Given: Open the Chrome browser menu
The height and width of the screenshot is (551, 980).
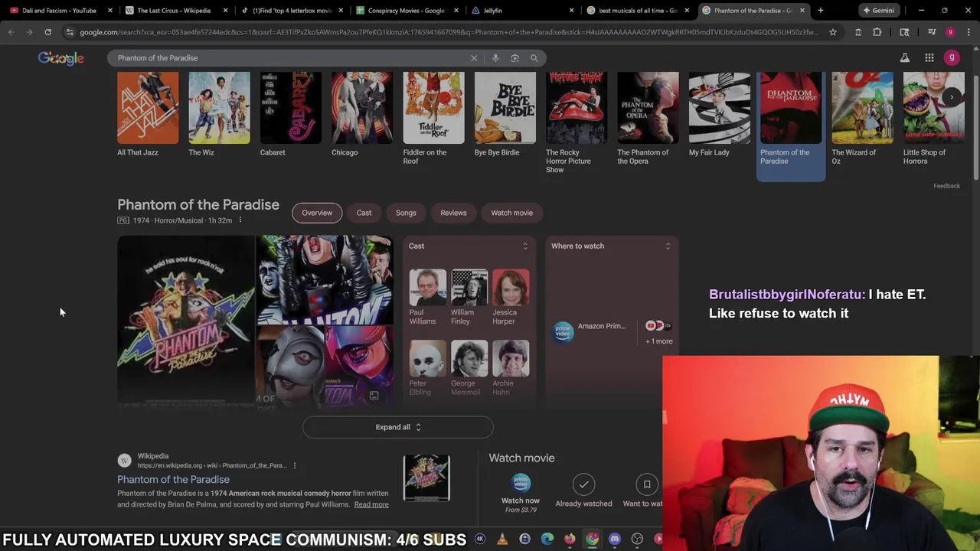Looking at the screenshot, I should tap(969, 32).
